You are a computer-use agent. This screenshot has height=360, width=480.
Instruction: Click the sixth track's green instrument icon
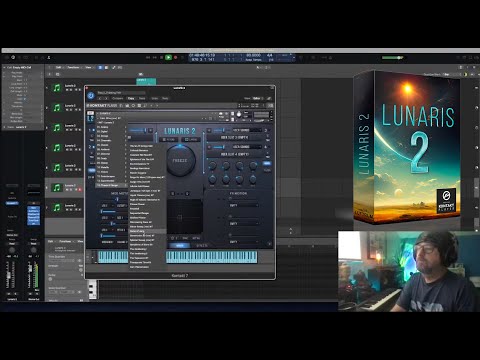57,188
